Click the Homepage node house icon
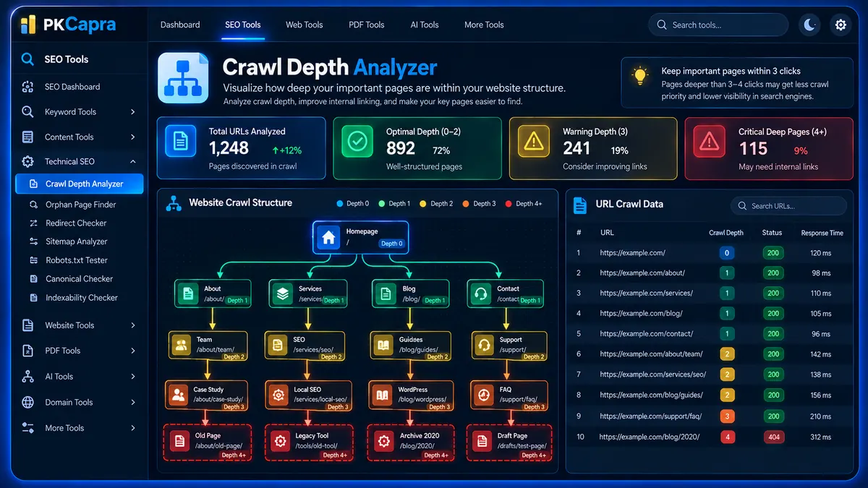 point(329,237)
